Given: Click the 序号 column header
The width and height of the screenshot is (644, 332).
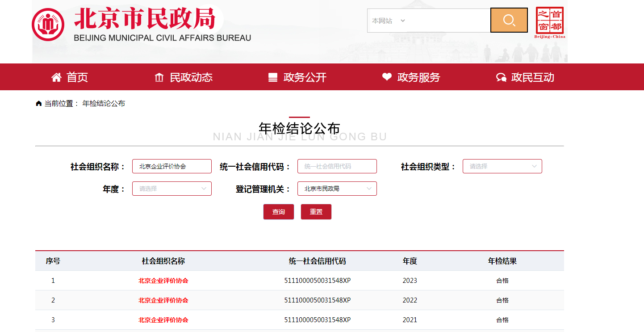Looking at the screenshot, I should [53, 261].
